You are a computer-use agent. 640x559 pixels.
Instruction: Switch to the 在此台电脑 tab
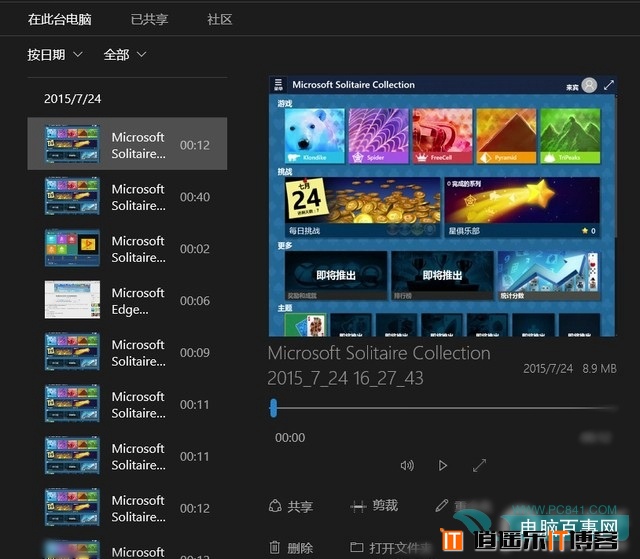(x=60, y=19)
